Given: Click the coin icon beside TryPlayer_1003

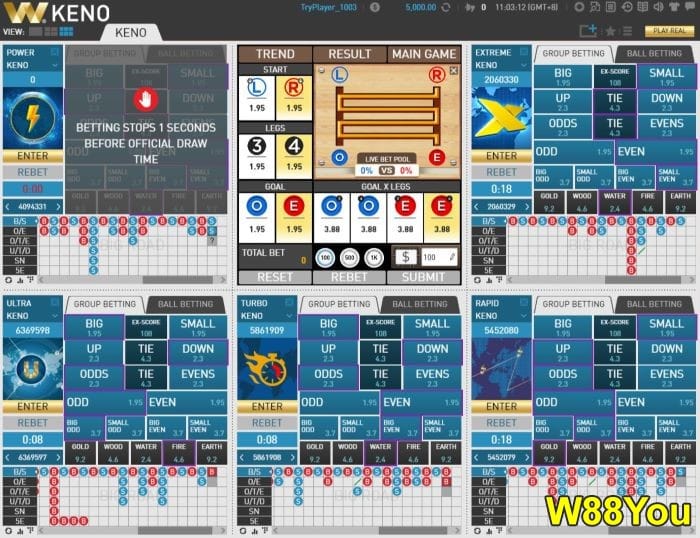Looking at the screenshot, I should point(375,7).
